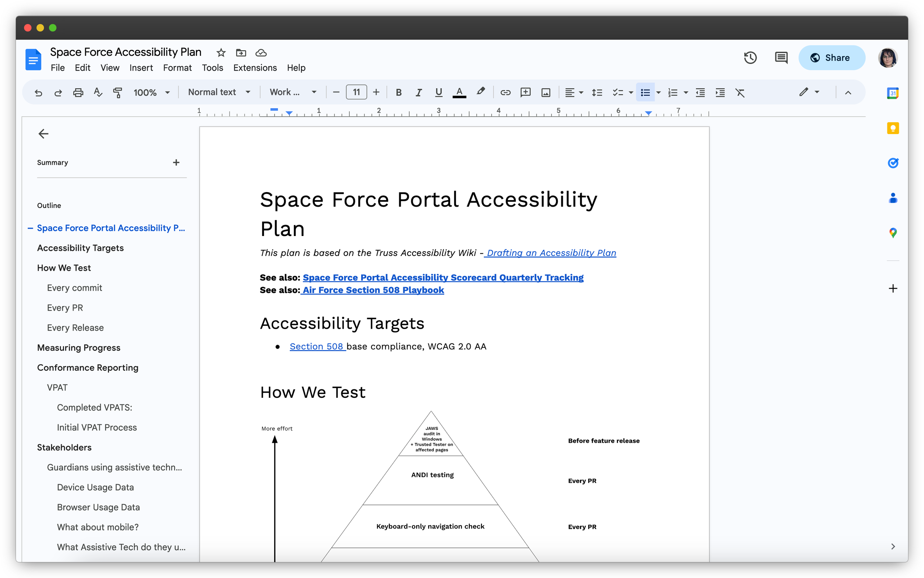Viewport: 924px width, 578px height.
Task: Open the Google Tasks side panel
Action: coord(893,163)
